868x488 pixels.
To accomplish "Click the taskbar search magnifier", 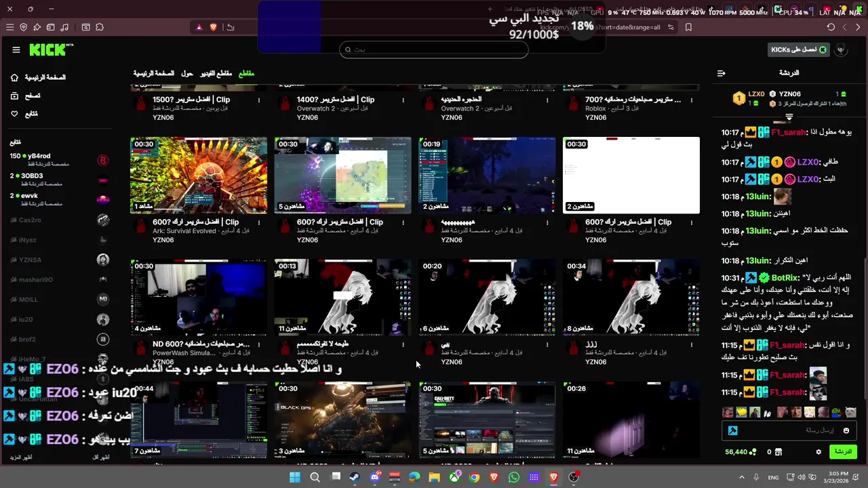I will (315, 477).
